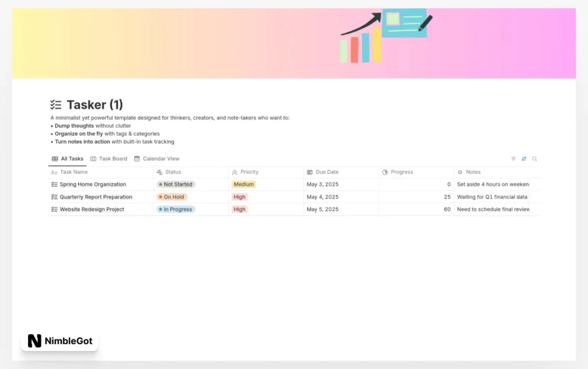Click the 'Organize on the fly' description line

[105, 134]
